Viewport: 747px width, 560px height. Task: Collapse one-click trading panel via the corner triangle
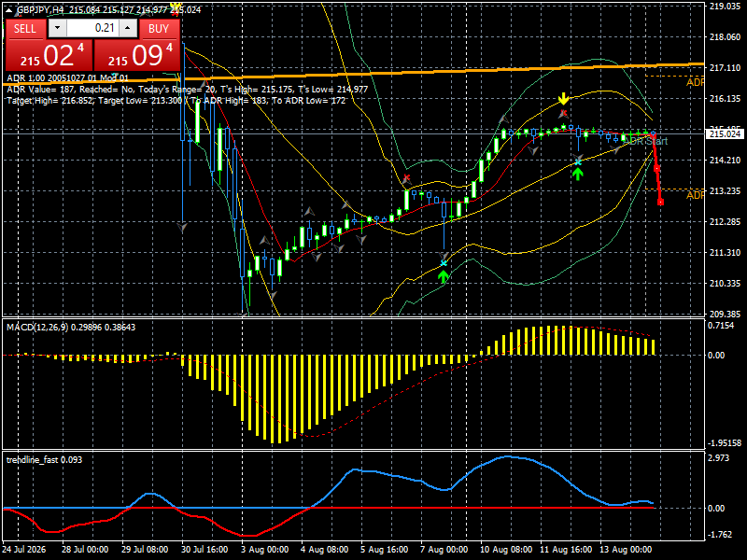[x=9, y=9]
